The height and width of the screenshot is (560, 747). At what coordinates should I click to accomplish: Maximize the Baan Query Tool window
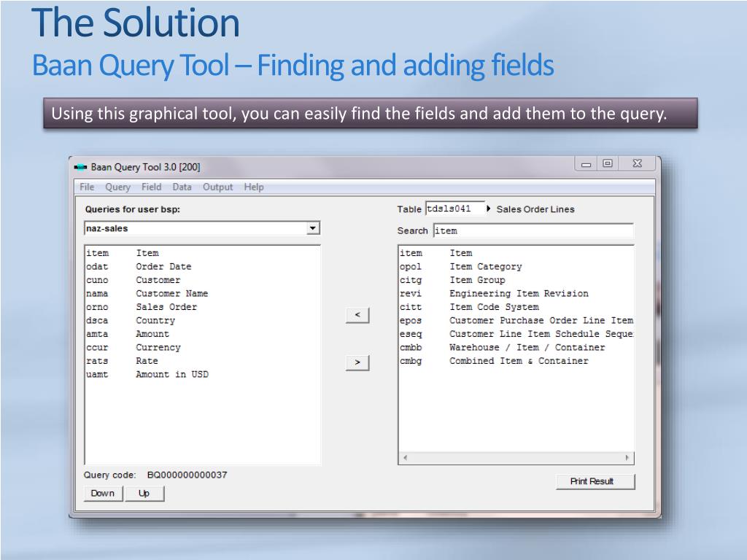[608, 163]
